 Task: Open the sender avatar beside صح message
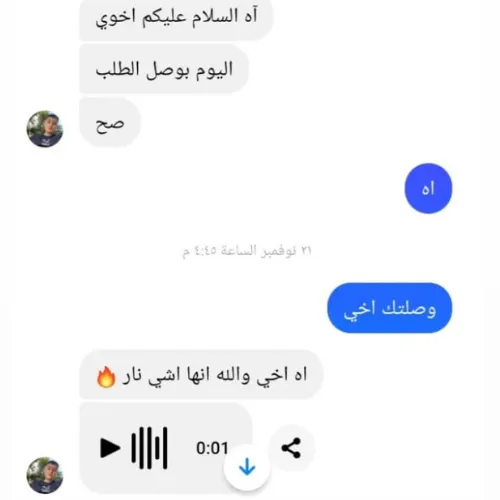(45, 129)
